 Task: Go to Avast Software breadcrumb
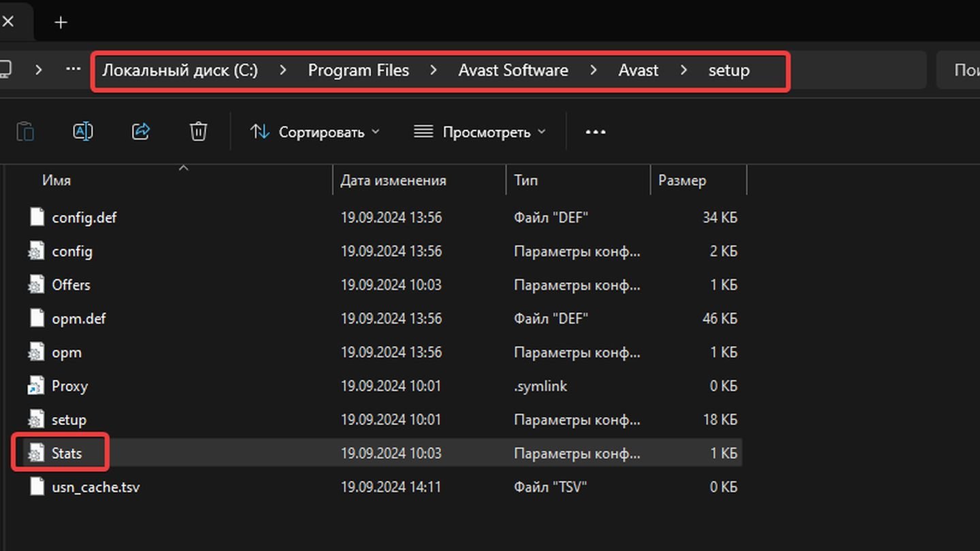click(513, 70)
